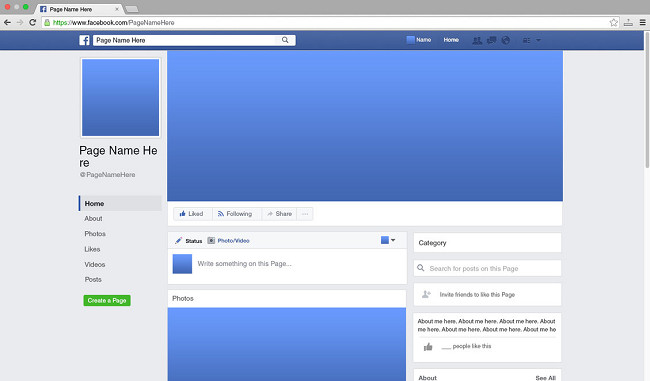Click Invite friends to like this Page
Screen dimensions: 650x381
pos(477,295)
